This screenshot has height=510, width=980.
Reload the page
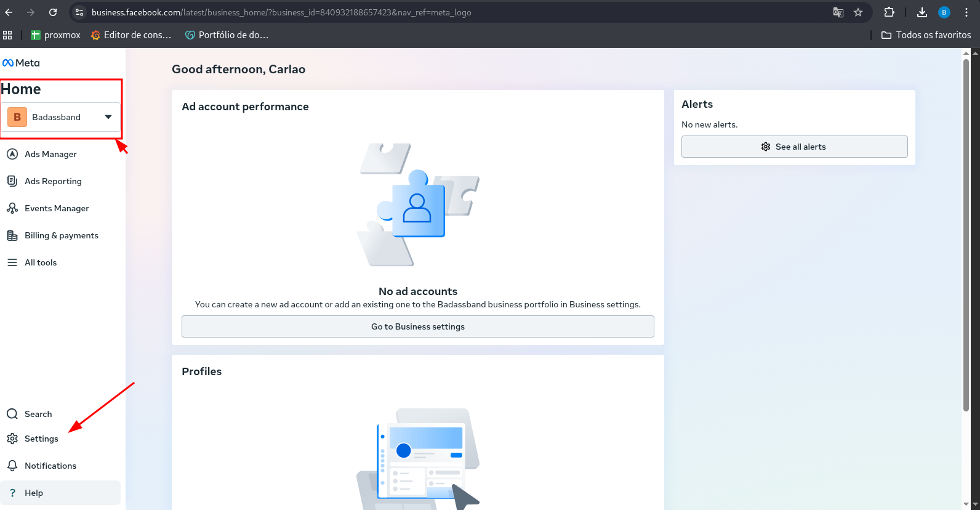coord(53,12)
